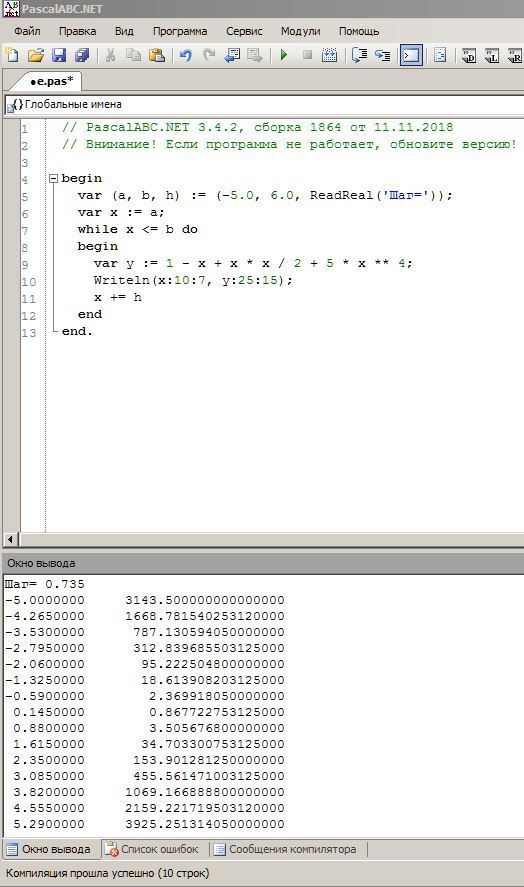Paste with the clipboard icon

click(157, 55)
